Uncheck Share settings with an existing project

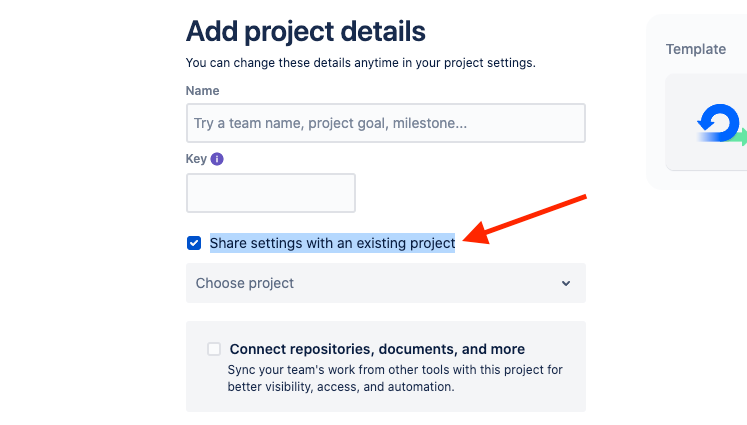click(194, 243)
